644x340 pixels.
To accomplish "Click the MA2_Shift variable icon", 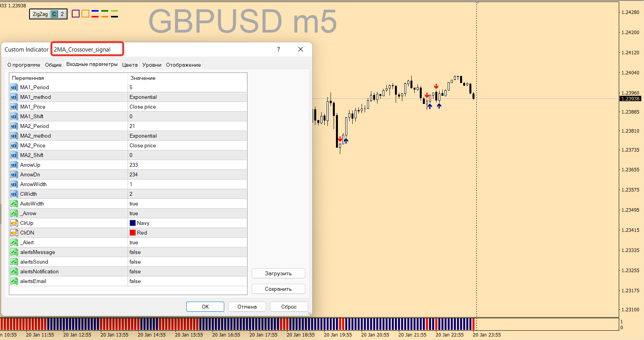I will point(14,155).
